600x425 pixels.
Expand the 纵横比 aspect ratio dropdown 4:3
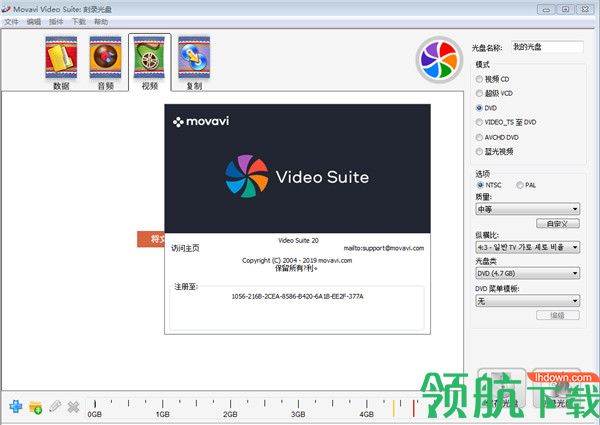click(528, 247)
